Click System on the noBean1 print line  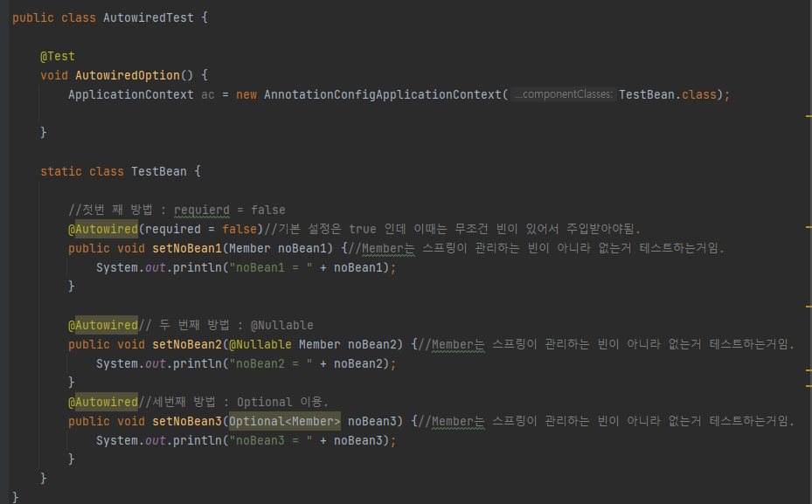click(117, 267)
